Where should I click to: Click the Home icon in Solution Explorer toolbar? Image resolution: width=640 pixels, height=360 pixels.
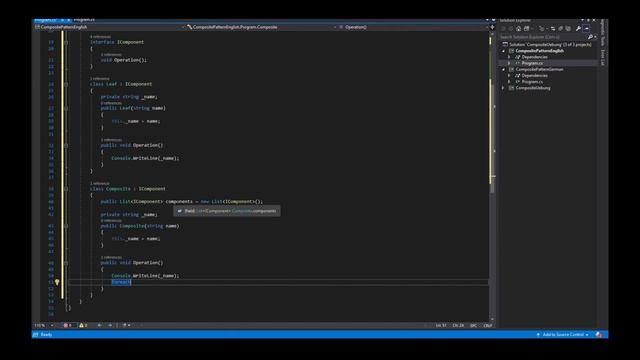pyautogui.click(x=518, y=29)
